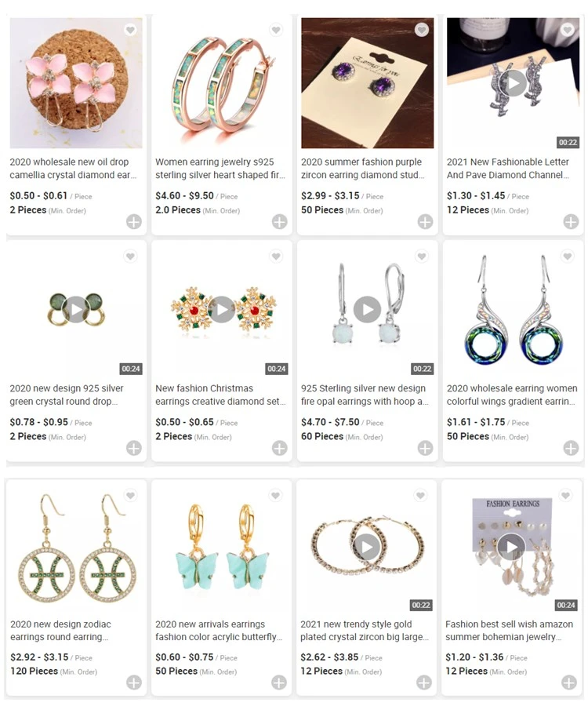
Task: Add the Christmas snowflake earrings with plus icon
Action: point(279,448)
